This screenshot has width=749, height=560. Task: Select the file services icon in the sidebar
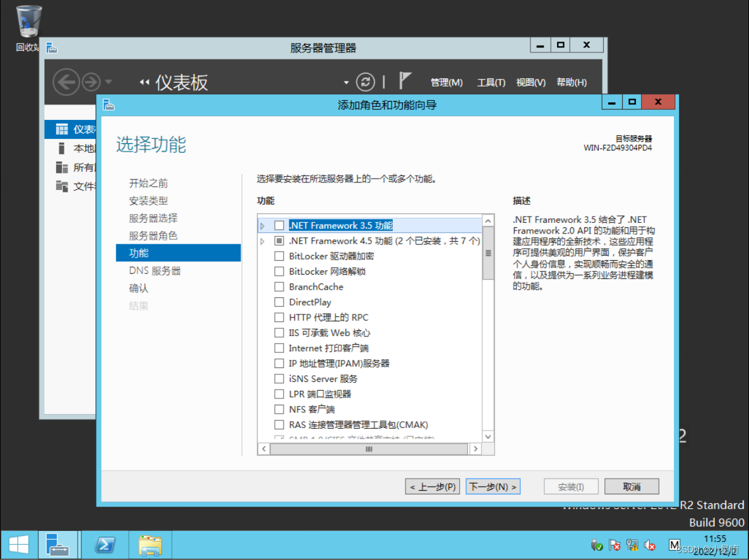tap(62, 186)
